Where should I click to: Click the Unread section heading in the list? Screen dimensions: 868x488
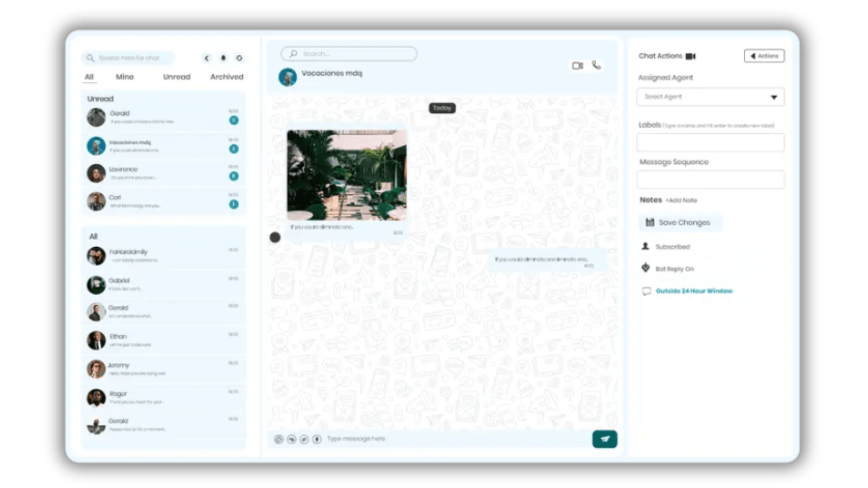tap(100, 99)
